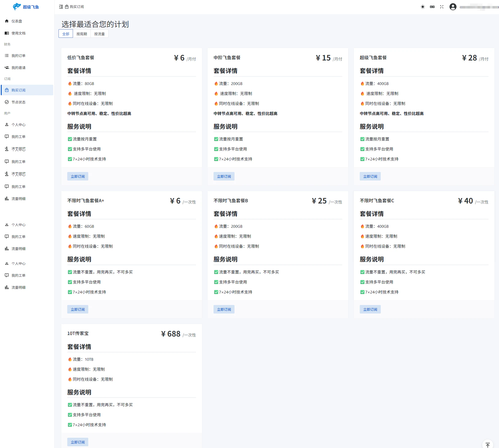Click the 购买订阅 breadcrumb text in header
499x448 pixels.
(77, 7)
